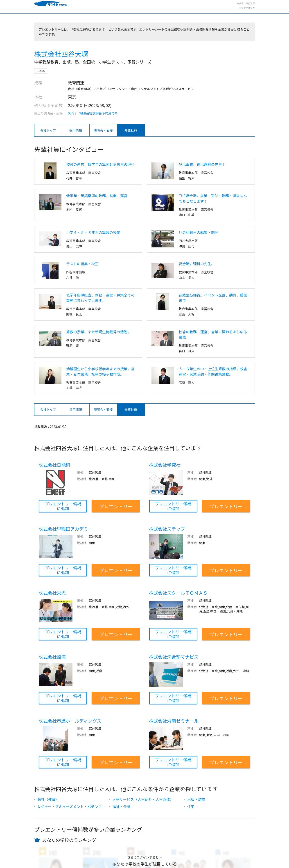Open interview 社会科教材の編集・開発

coord(199,233)
